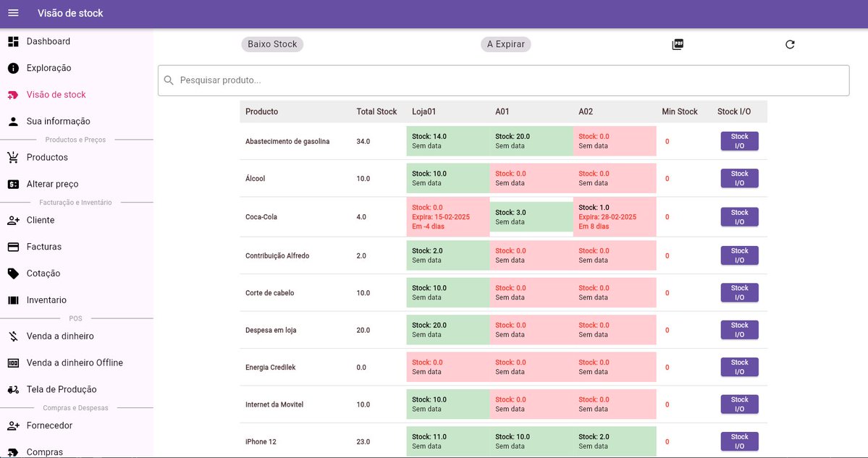The image size is (868, 458).
Task: Click Stock I/O button for Coca-Cola
Action: [x=740, y=217]
